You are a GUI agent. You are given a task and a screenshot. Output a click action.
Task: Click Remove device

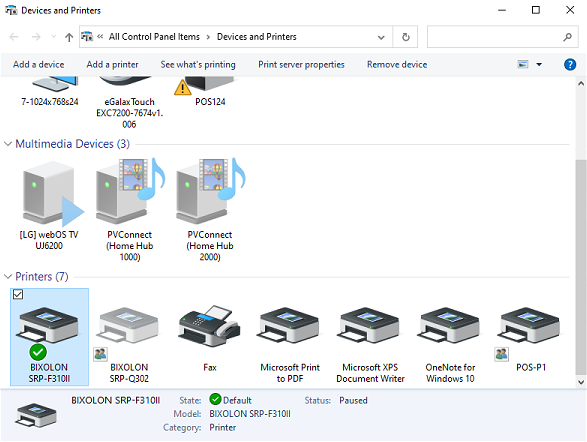[397, 64]
